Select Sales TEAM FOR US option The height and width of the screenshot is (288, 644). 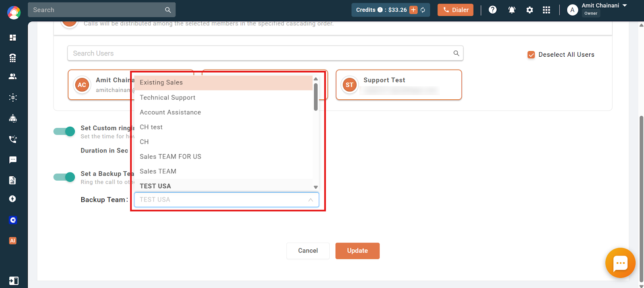pos(223,156)
